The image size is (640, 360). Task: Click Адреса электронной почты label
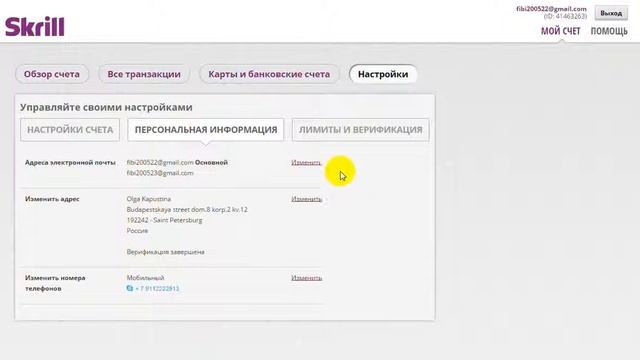coord(70,162)
